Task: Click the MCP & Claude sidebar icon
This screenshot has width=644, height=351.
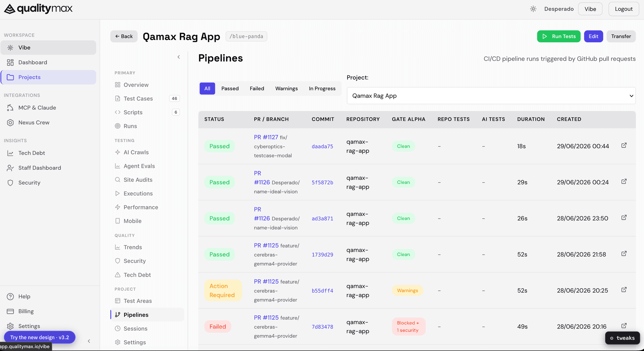Action: point(10,108)
